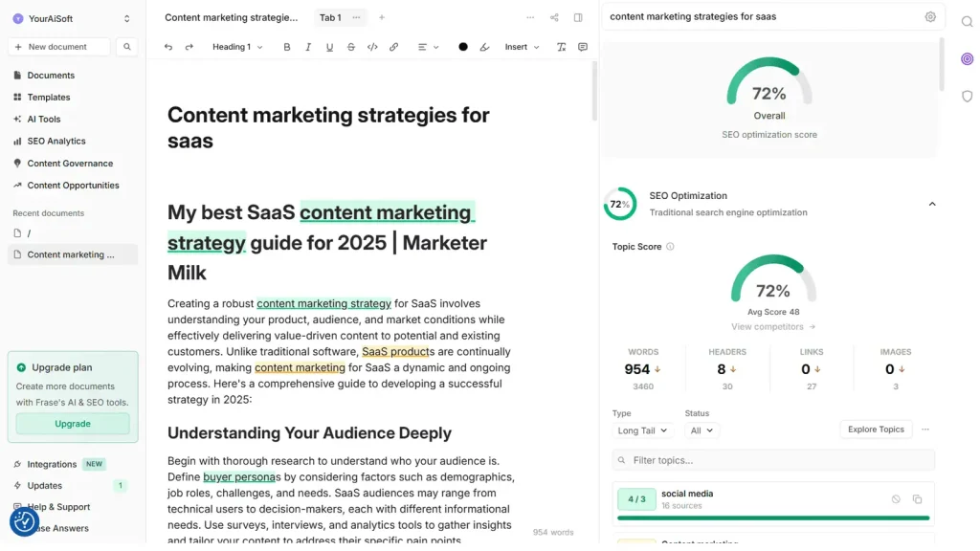The image size is (980, 551).
Task: Open SEO Analytics in the sidebar
Action: click(x=56, y=141)
